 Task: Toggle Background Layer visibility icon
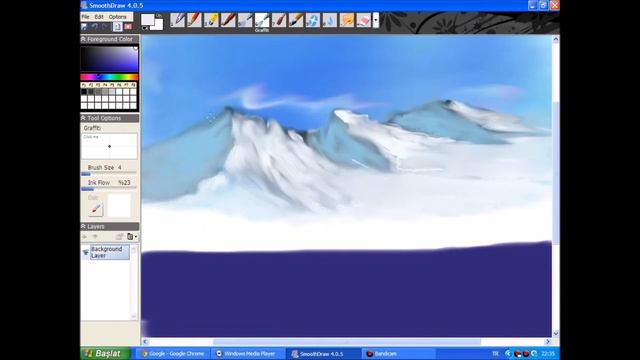pos(86,252)
